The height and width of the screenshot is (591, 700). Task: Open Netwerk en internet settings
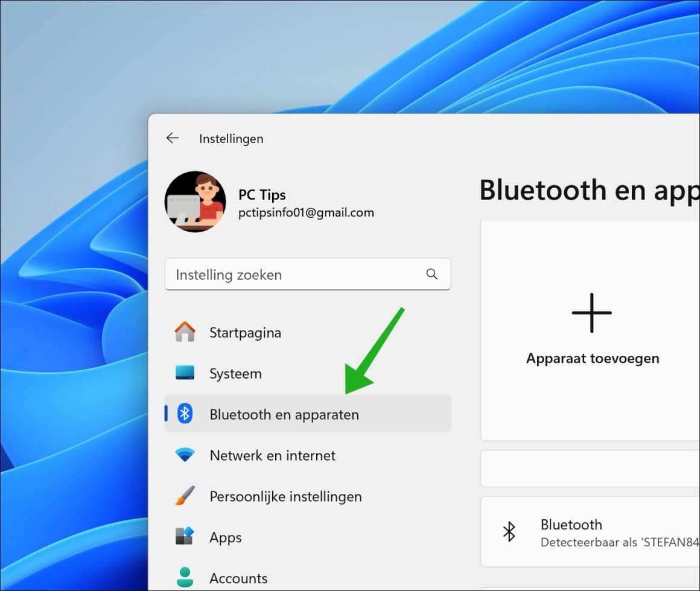[308, 455]
